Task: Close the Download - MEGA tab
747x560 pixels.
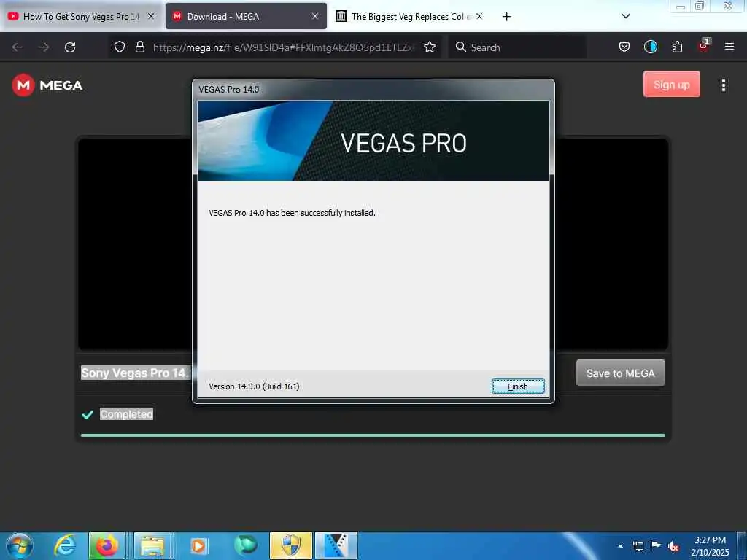Action: [x=315, y=16]
